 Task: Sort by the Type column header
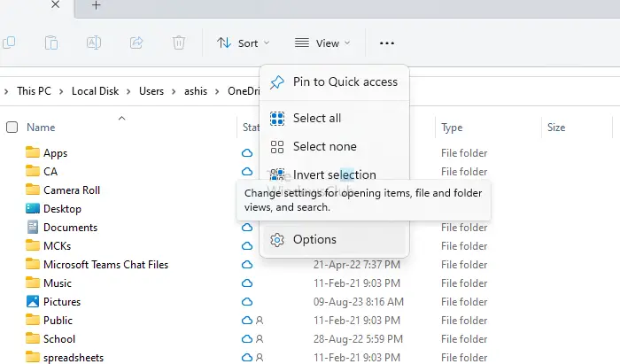(452, 128)
